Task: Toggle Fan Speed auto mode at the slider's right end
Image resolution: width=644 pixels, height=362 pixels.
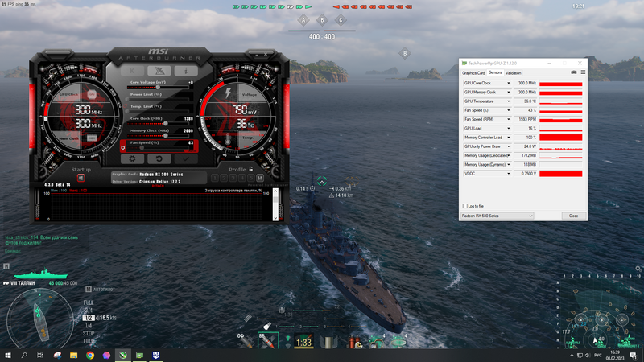Action: coord(191,150)
